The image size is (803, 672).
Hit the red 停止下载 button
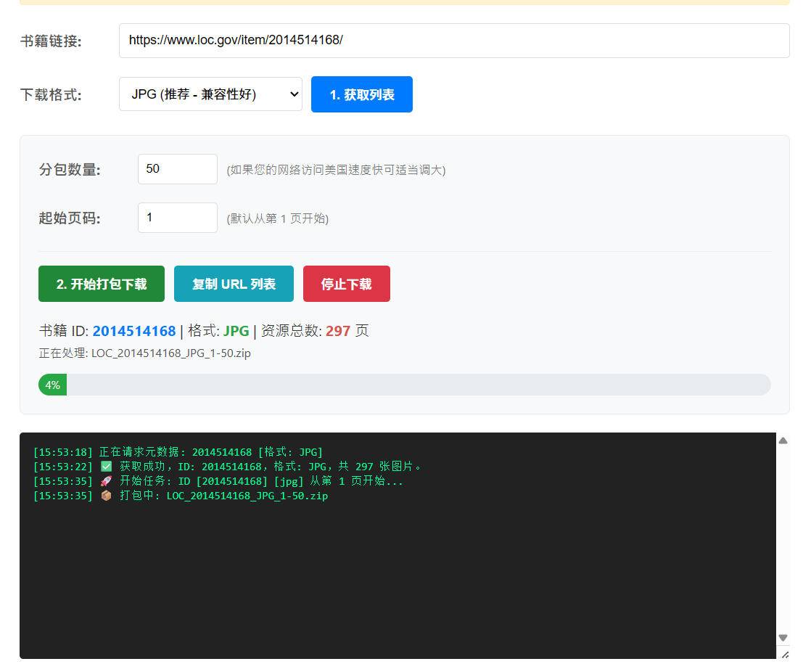(346, 284)
